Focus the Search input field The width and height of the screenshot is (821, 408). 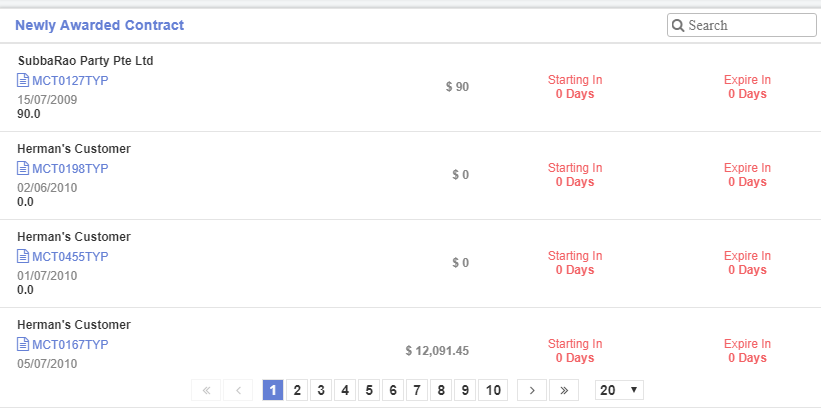(x=750, y=25)
